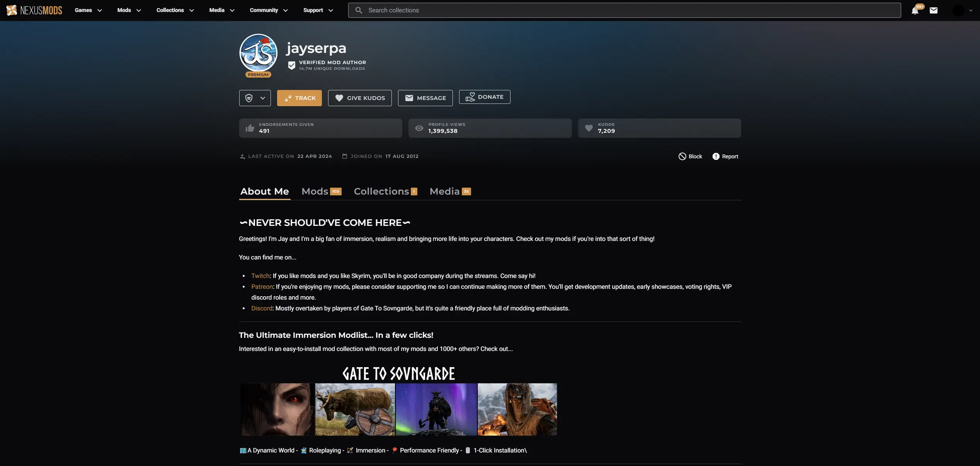This screenshot has height=466, width=980.
Task: Focus the Search collections field
Action: tap(624, 10)
